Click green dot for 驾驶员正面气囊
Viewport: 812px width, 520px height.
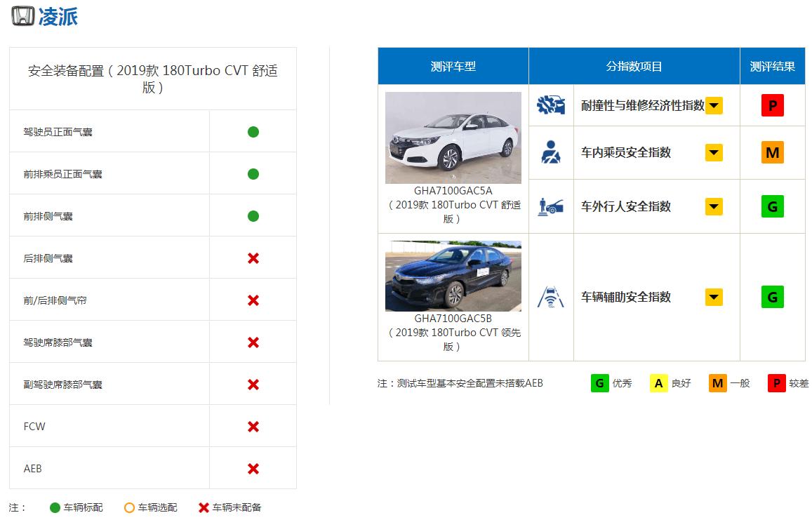(x=253, y=132)
